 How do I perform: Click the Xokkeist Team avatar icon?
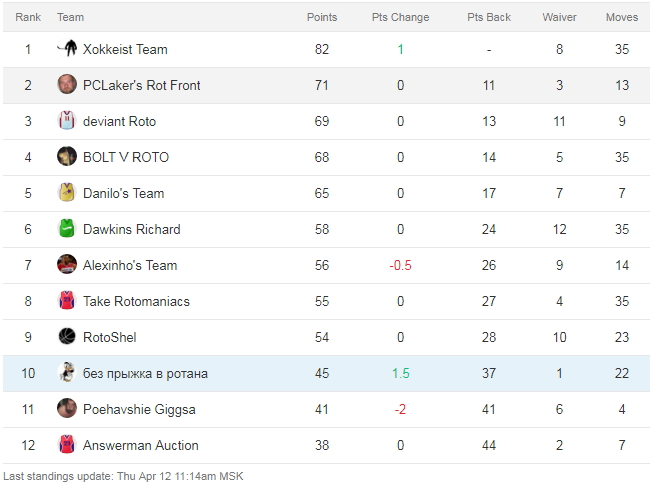coord(67,49)
